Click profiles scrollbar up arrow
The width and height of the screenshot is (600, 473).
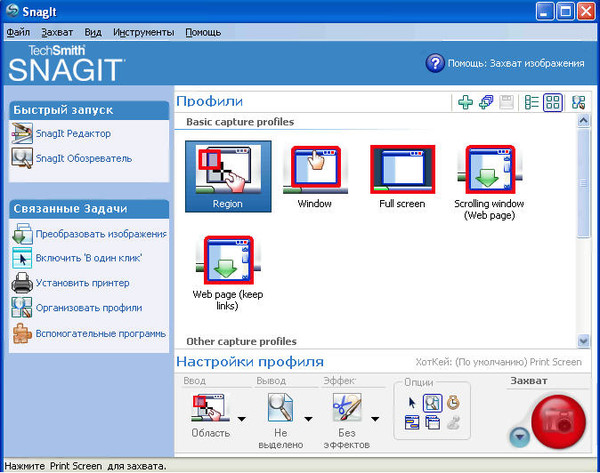click(583, 121)
